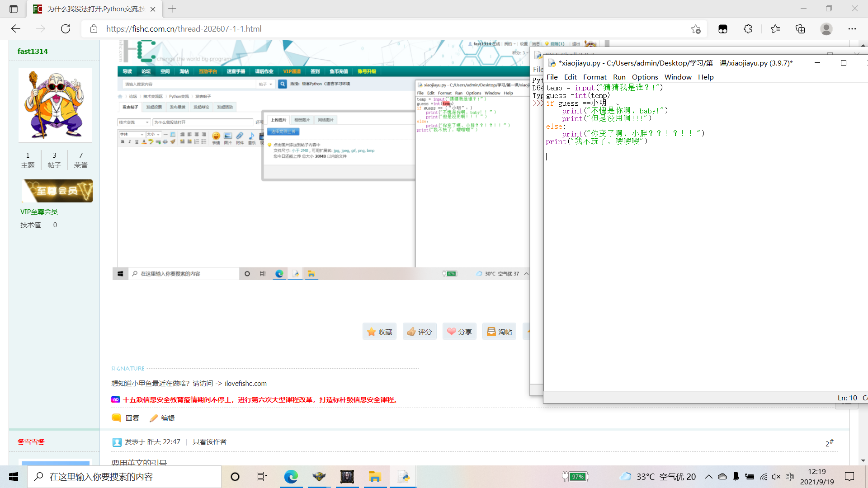The height and width of the screenshot is (488, 868).
Task: Switch to Python IDLE taskbar icon
Action: (x=403, y=477)
